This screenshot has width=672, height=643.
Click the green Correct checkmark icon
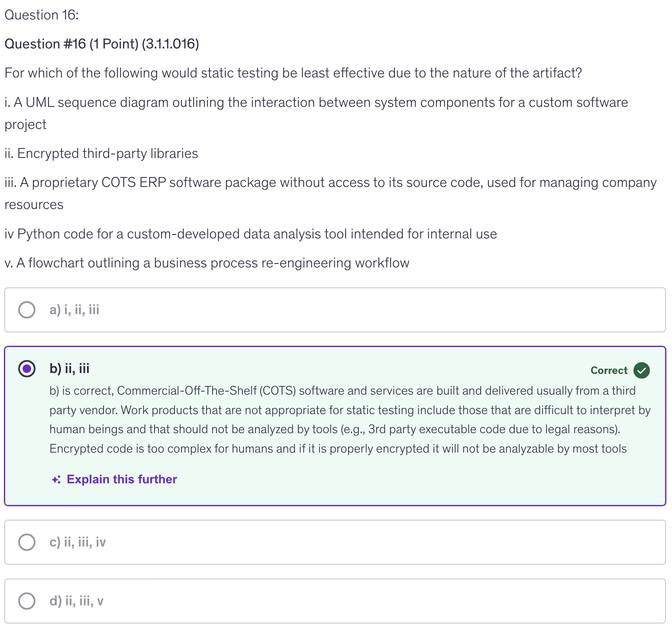(641, 370)
